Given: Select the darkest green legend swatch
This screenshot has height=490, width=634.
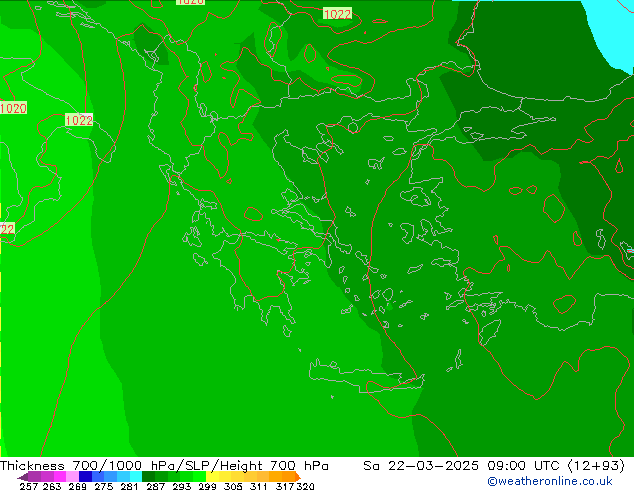Looking at the screenshot, I should click(148, 476).
